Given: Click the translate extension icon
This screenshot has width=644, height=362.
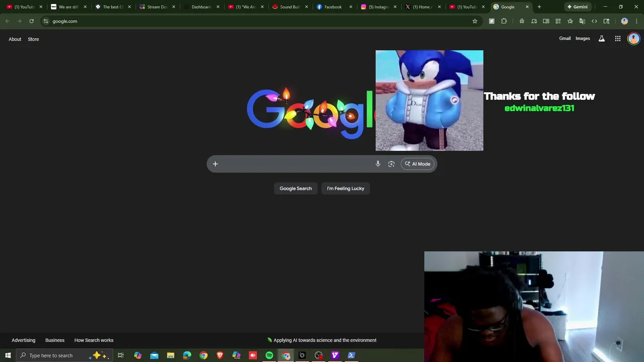Looking at the screenshot, I should point(582,21).
